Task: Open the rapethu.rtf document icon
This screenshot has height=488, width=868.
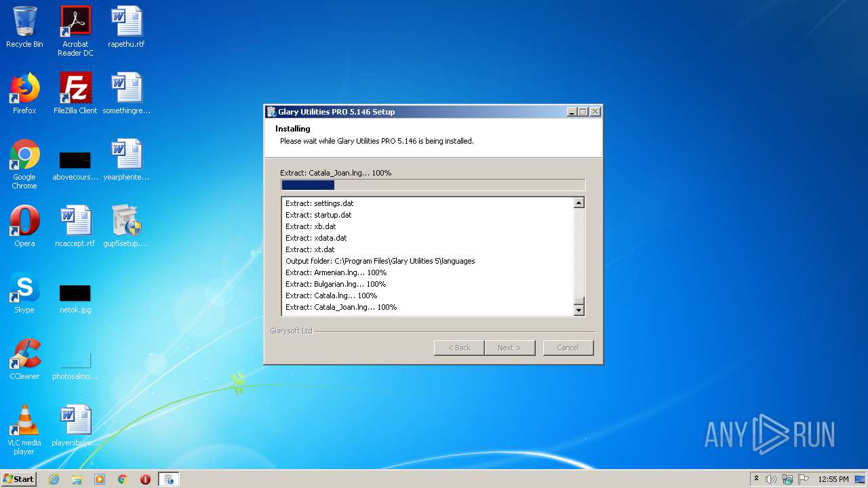Action: pyautogui.click(x=126, y=27)
